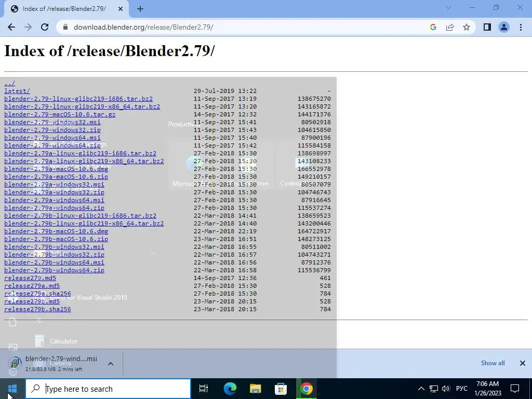Screen dimensions: 532x399
Task: Open the parent directory ../ link
Action: pyautogui.click(x=9, y=83)
